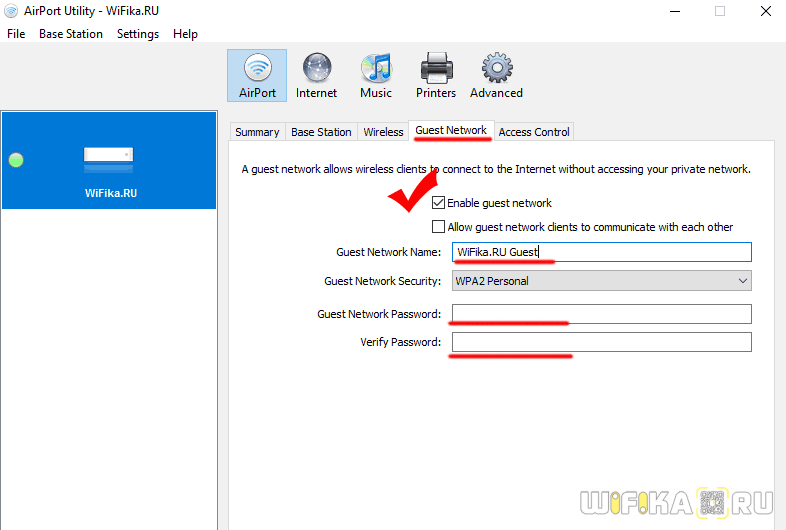786x530 pixels.
Task: Click the AirPort Utility title bar icon
Action: [11, 11]
